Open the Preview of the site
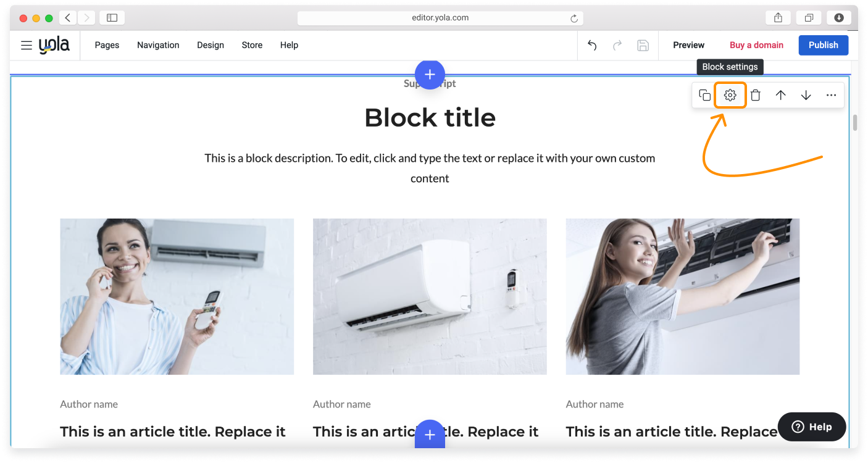The height and width of the screenshot is (463, 868). click(x=688, y=45)
